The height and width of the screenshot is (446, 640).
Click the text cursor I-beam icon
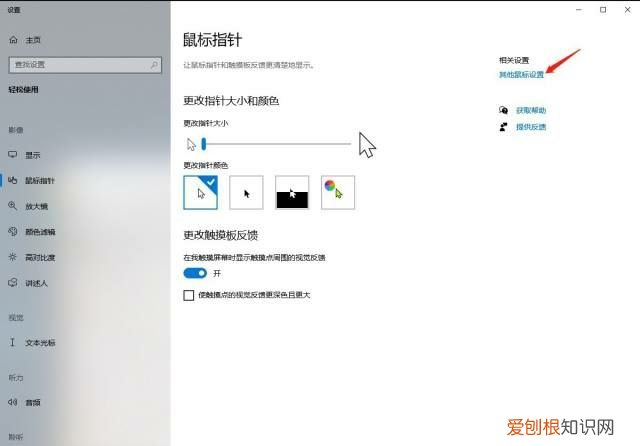(12, 342)
